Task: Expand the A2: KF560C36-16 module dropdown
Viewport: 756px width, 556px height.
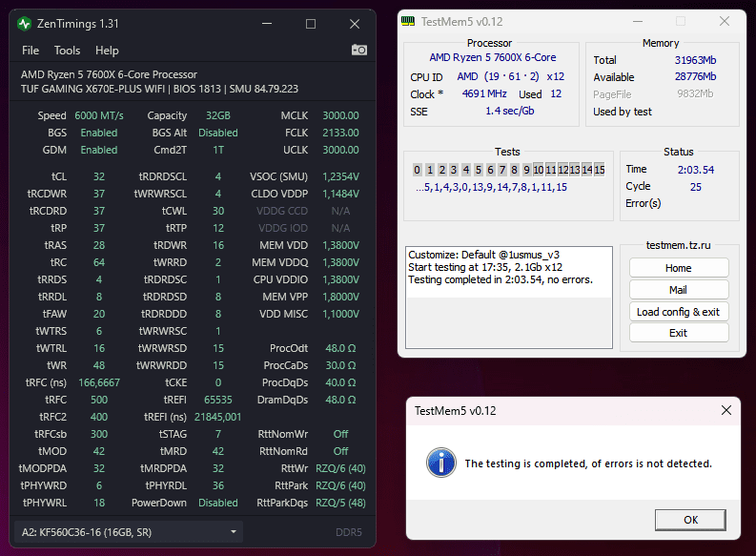Action: coord(129,532)
